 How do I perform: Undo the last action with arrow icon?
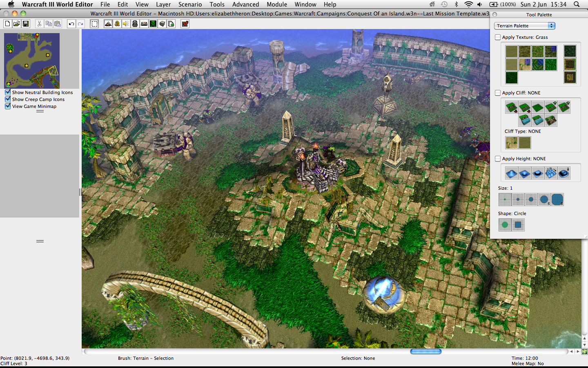(71, 24)
